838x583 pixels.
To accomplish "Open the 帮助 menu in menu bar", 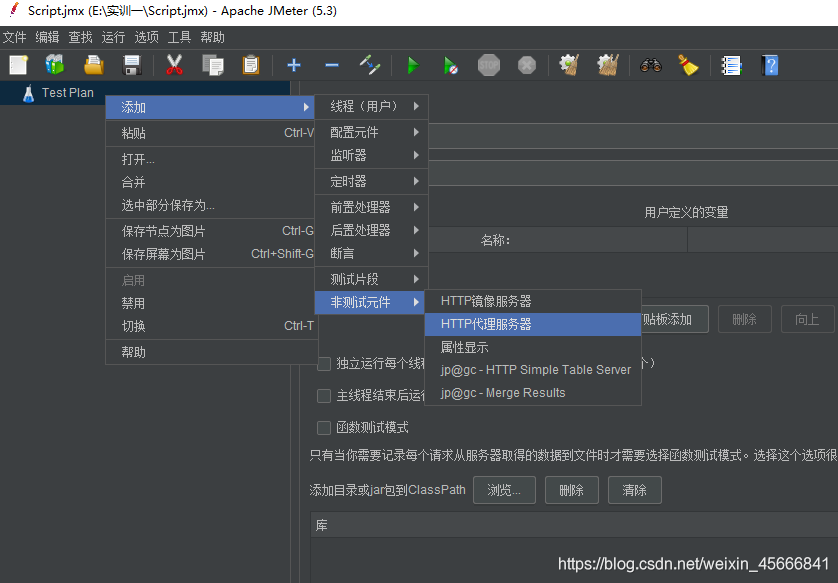I will pos(212,37).
